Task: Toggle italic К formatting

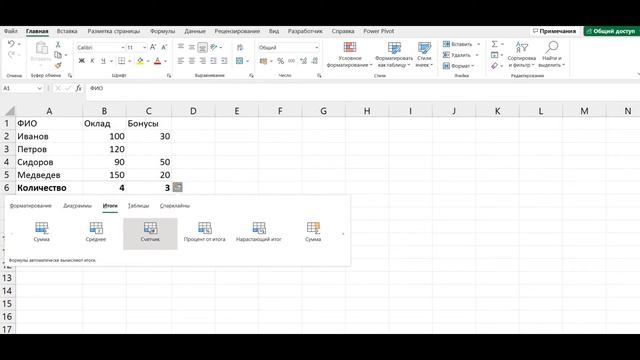Action: click(92, 61)
